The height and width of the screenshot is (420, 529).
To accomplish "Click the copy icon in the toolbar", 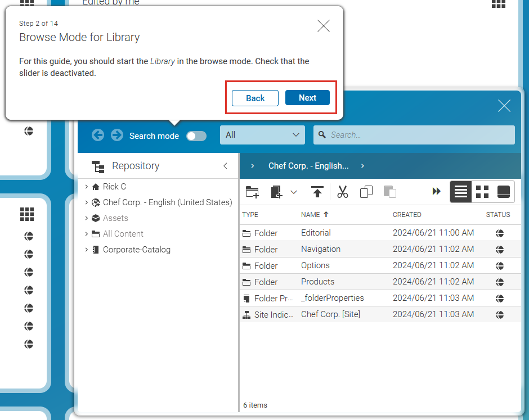I will tap(366, 192).
